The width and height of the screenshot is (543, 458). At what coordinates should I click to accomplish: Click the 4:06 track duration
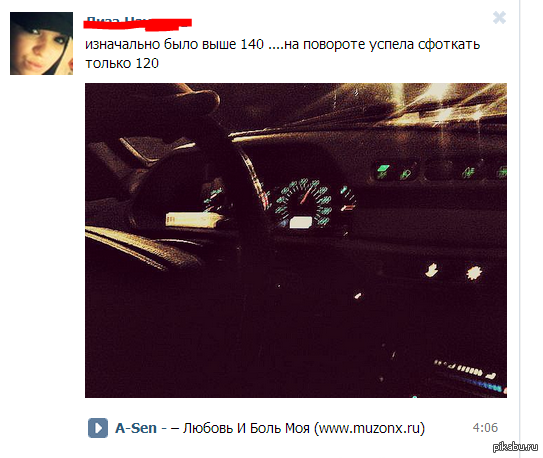[485, 428]
